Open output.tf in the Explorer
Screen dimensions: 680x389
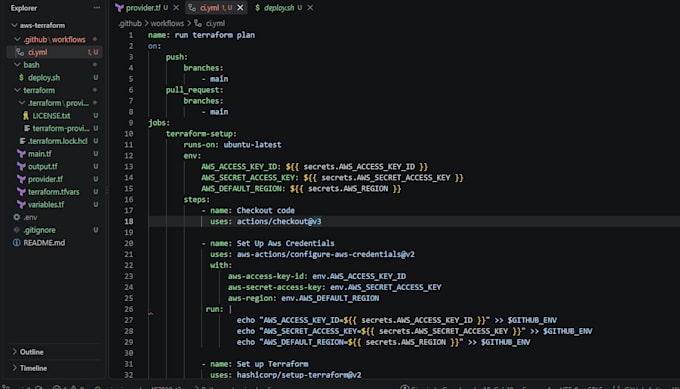(42, 167)
